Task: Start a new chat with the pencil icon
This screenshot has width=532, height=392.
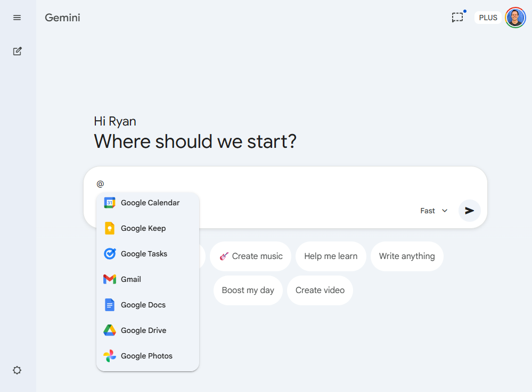Action: (17, 51)
